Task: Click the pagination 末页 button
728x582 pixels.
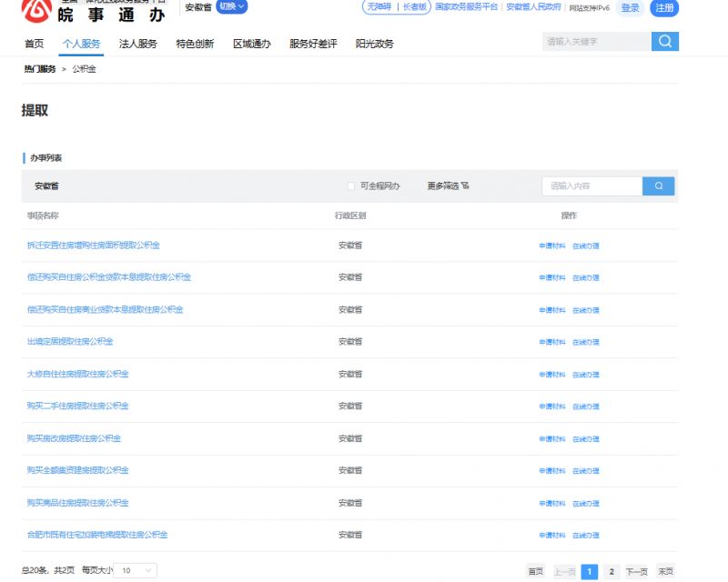Action: (665, 571)
